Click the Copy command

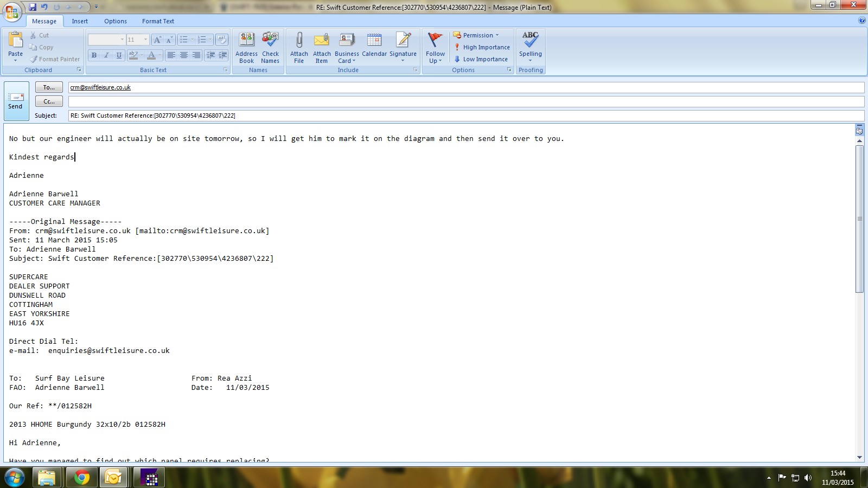(x=41, y=47)
